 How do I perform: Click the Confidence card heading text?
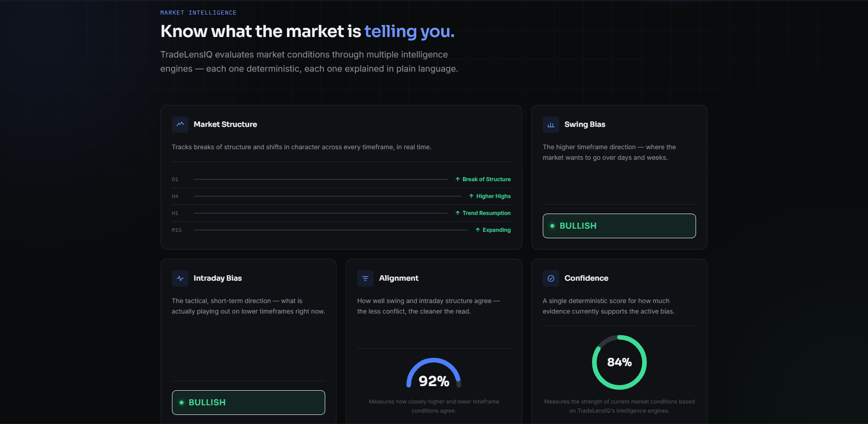(x=586, y=278)
